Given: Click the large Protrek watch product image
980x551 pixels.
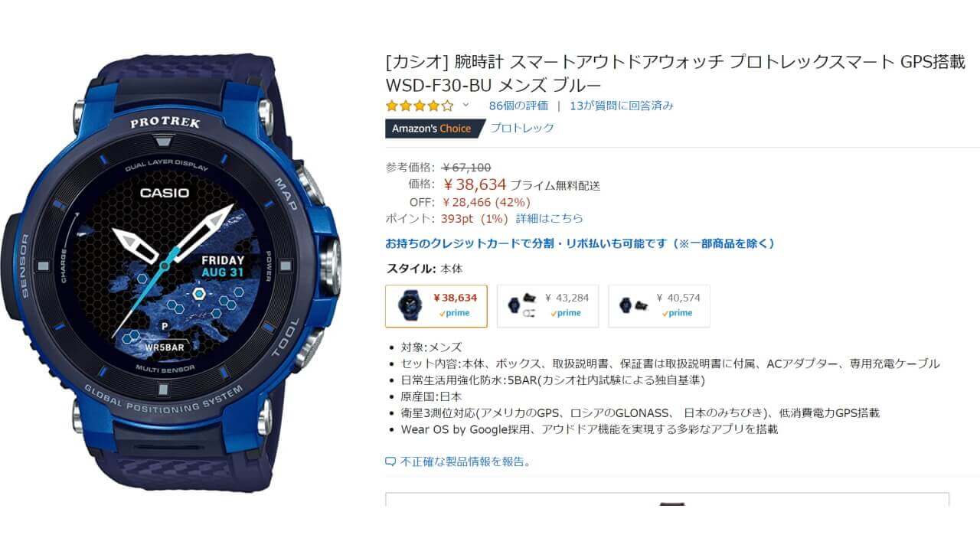Looking at the screenshot, I should pyautogui.click(x=171, y=272).
